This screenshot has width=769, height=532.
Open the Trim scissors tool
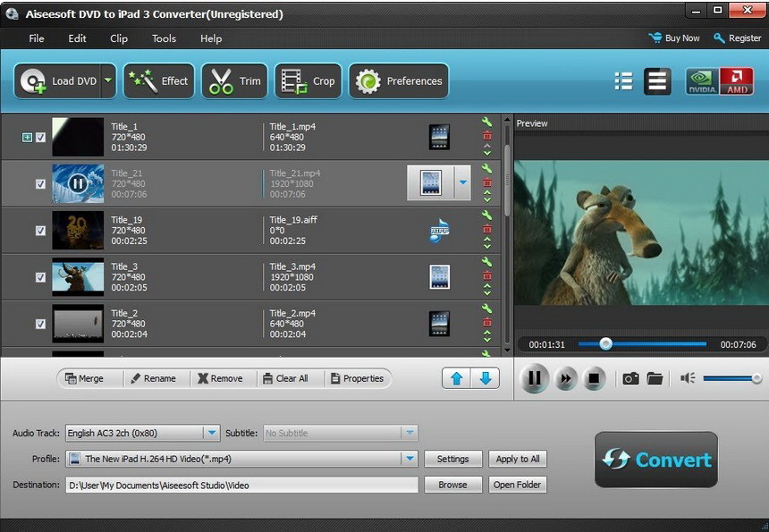(x=234, y=81)
